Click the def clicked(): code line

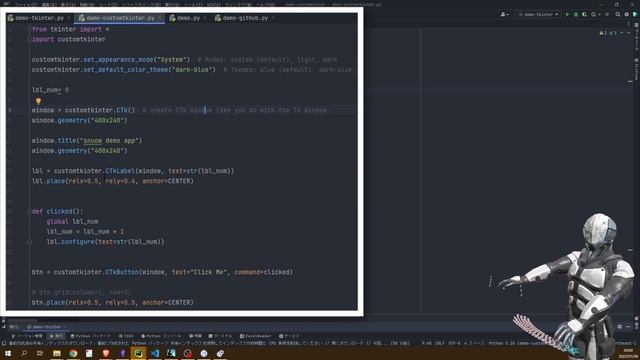point(58,211)
